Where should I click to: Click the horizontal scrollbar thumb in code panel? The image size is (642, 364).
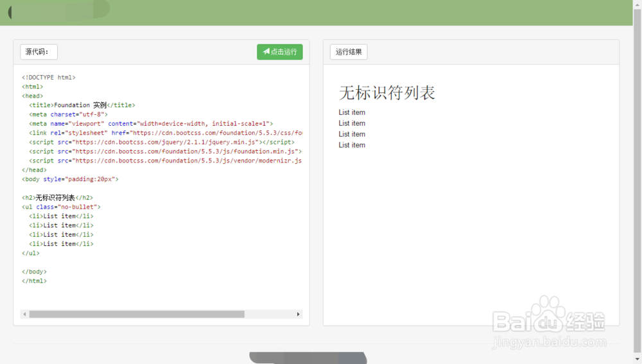pos(137,314)
